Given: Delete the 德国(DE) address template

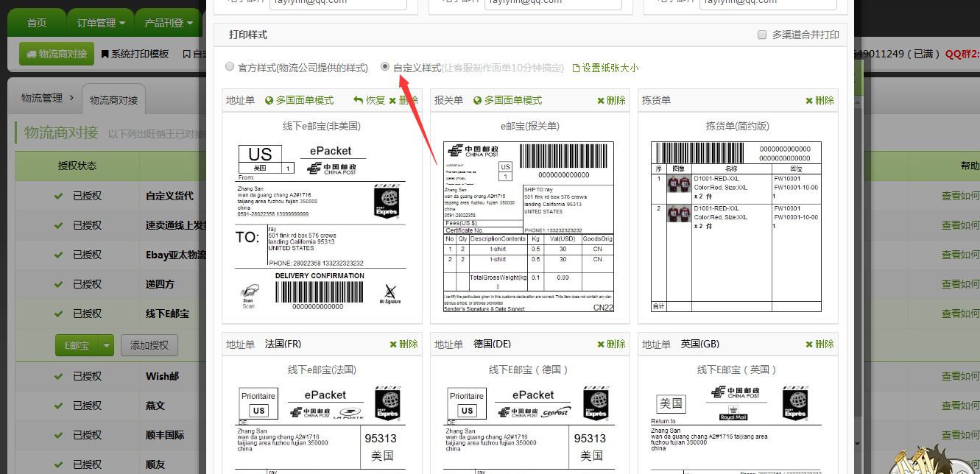Looking at the screenshot, I should (612, 344).
